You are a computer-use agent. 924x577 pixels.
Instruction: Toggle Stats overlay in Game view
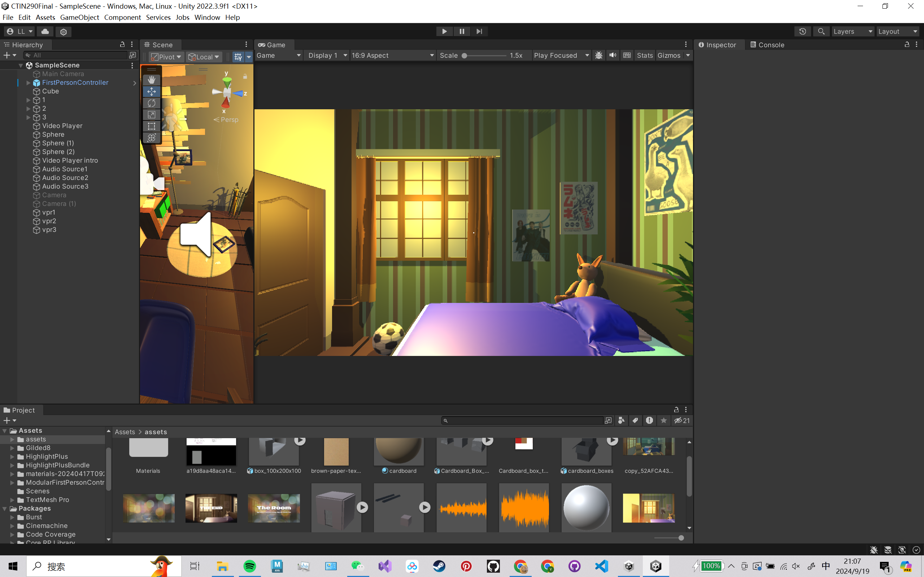pos(645,55)
